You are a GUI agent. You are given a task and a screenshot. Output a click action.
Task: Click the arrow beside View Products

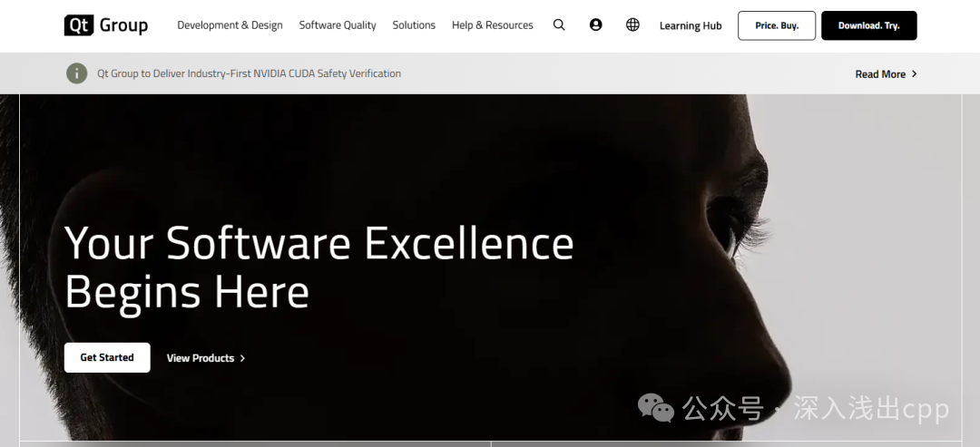[242, 358]
